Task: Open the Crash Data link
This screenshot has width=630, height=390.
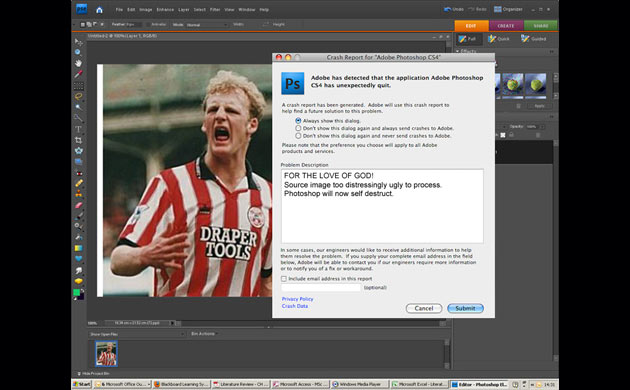Action: tap(295, 306)
